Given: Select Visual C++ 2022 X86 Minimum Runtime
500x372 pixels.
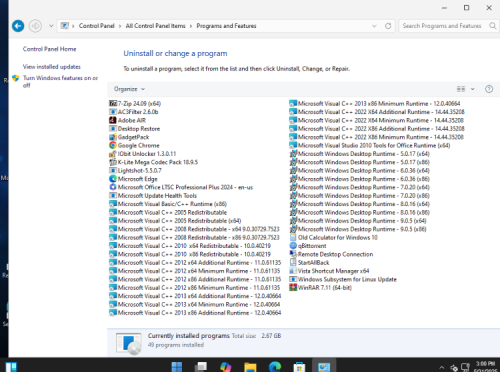Looking at the screenshot, I should point(377,137).
